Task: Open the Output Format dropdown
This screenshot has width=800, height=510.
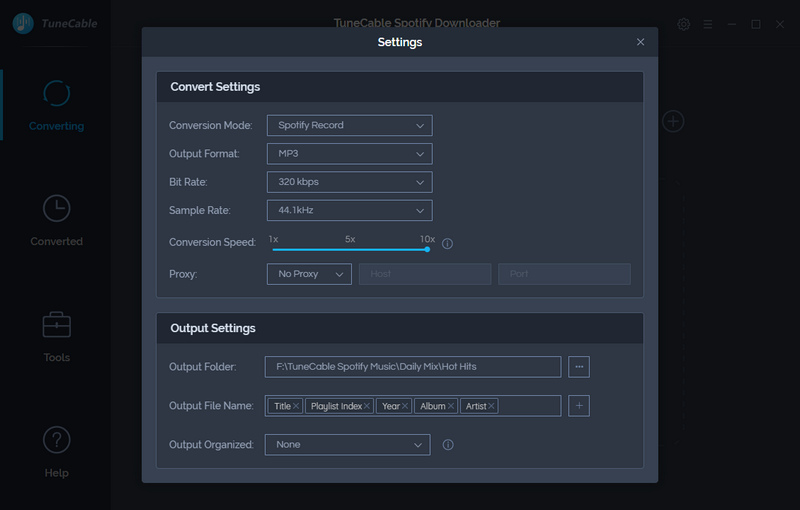Action: (349, 154)
